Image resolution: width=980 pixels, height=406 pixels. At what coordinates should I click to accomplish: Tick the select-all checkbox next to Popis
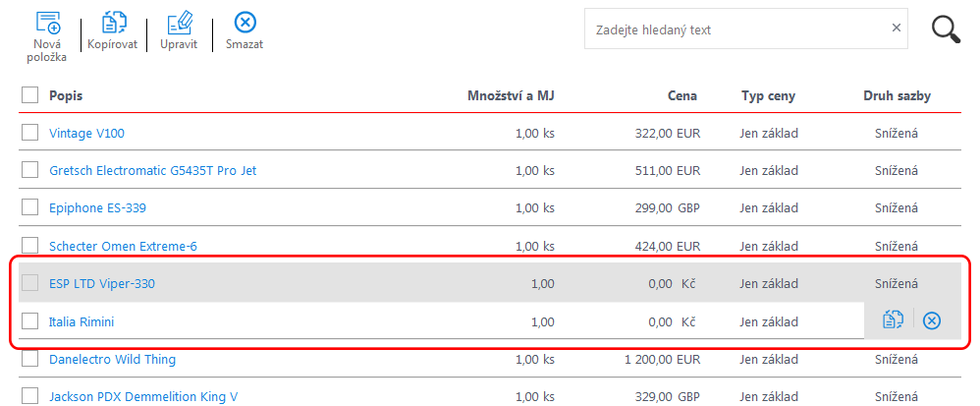pyautogui.click(x=30, y=95)
